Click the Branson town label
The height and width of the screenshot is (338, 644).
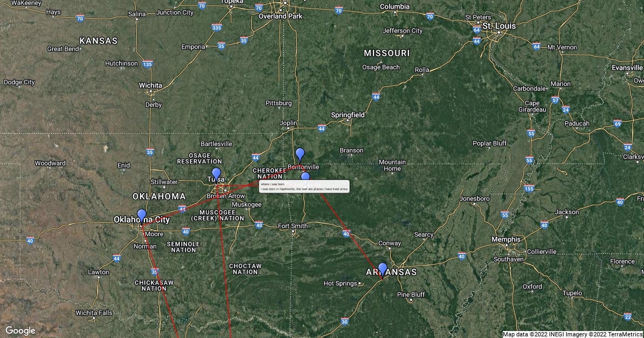point(352,150)
